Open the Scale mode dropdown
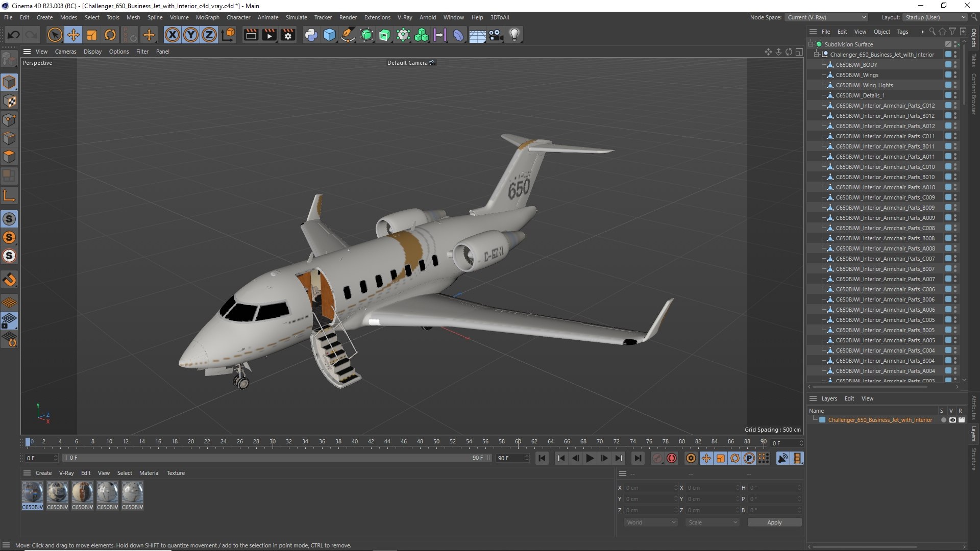980x551 pixels. click(713, 522)
